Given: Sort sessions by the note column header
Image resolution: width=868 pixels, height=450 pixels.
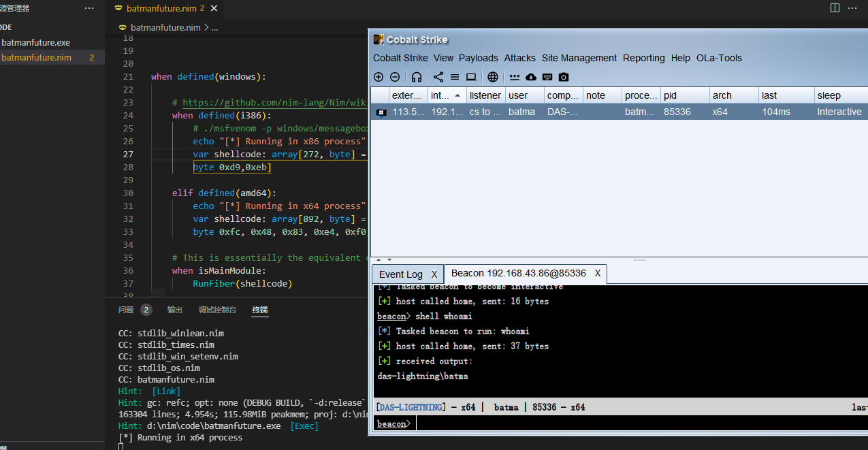Looking at the screenshot, I should pos(602,95).
